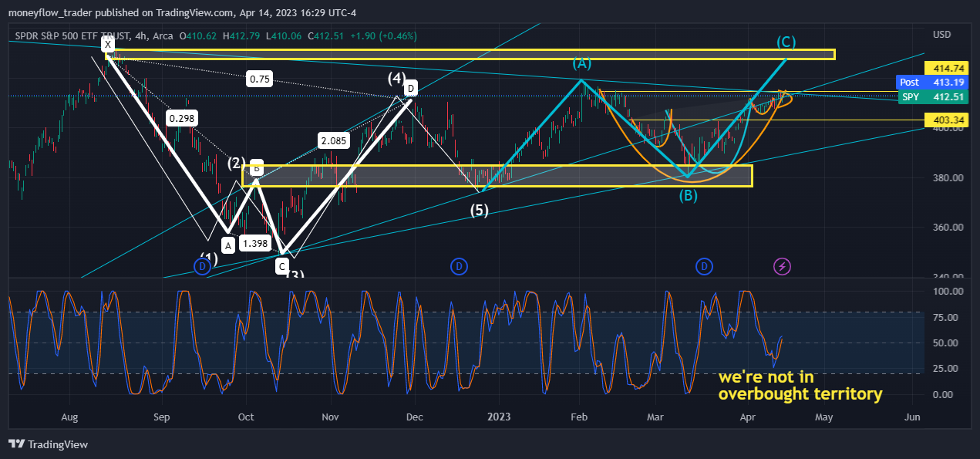
Task: Select the white (5) wave label
Action: (480, 210)
